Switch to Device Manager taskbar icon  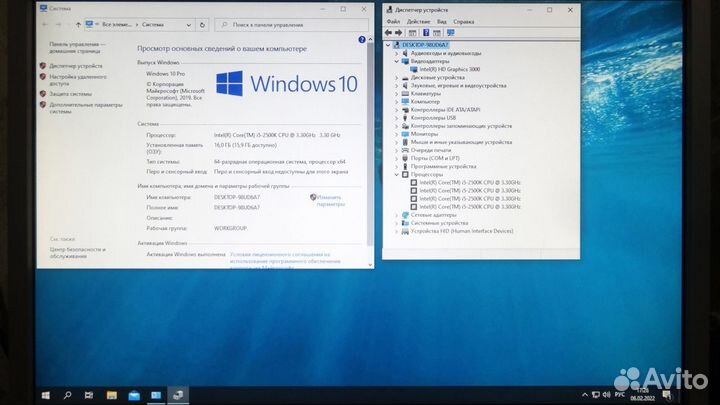(x=178, y=395)
